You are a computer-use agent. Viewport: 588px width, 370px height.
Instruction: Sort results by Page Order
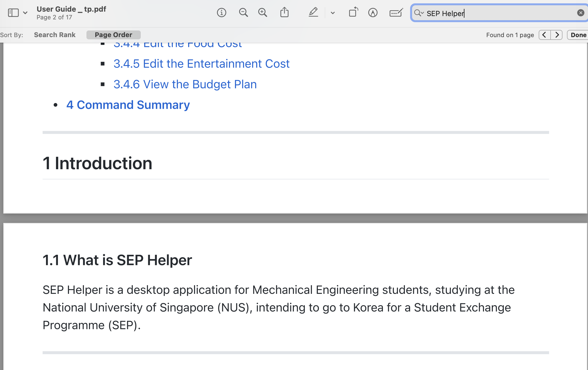click(113, 35)
